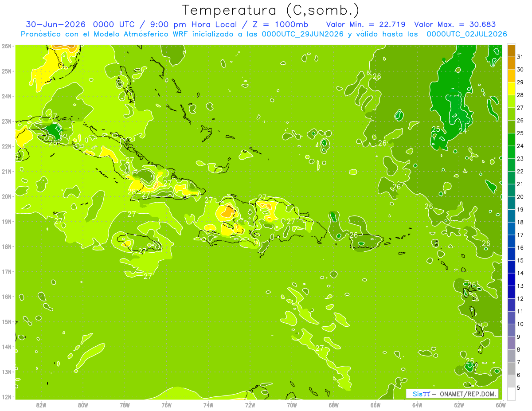Pick the legend band between 29 and 30

tap(511, 76)
